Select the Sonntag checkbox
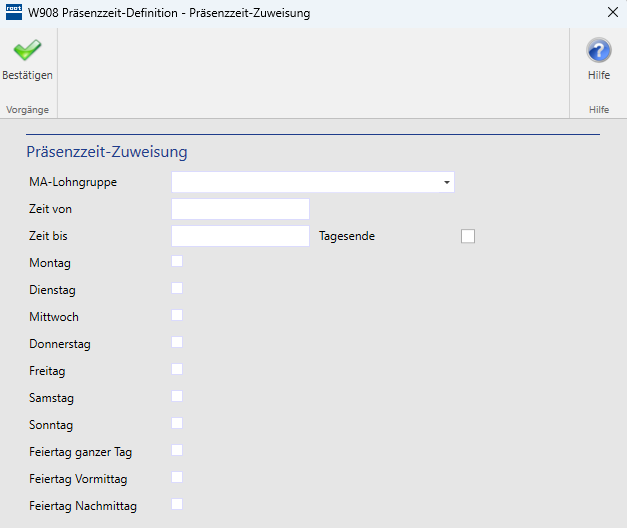Screen dimensions: 627x528 (x=177, y=423)
